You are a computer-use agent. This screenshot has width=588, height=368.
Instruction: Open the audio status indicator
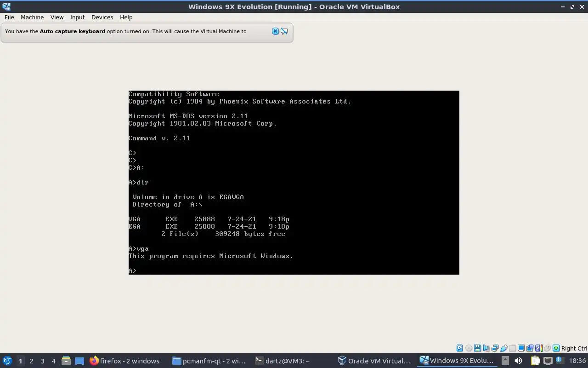click(x=486, y=348)
